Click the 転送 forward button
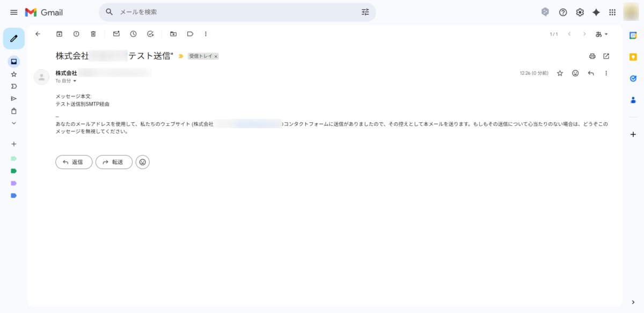Viewport: 644px width, 313px height. coord(114,162)
